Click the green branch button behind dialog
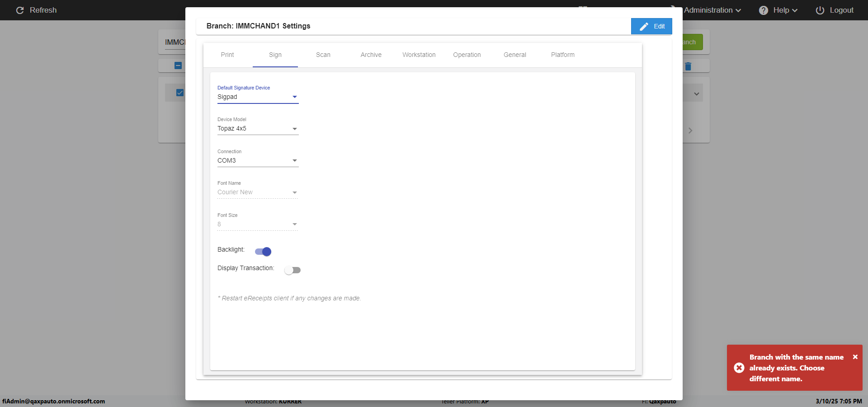 pos(693,42)
